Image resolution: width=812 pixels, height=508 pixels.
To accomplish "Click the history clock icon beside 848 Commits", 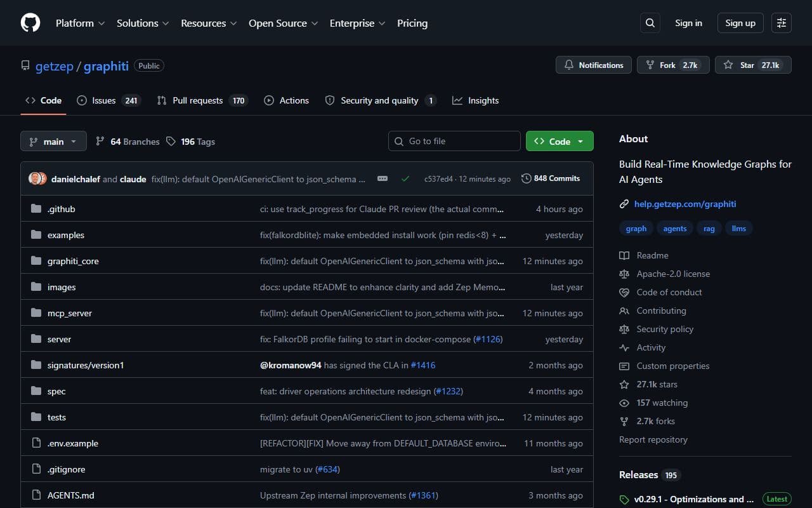I will point(526,178).
